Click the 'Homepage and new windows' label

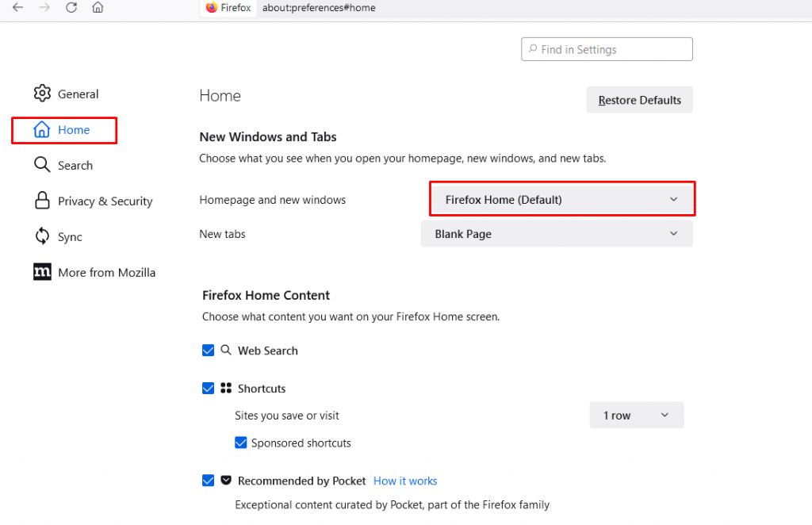pyautogui.click(x=273, y=200)
